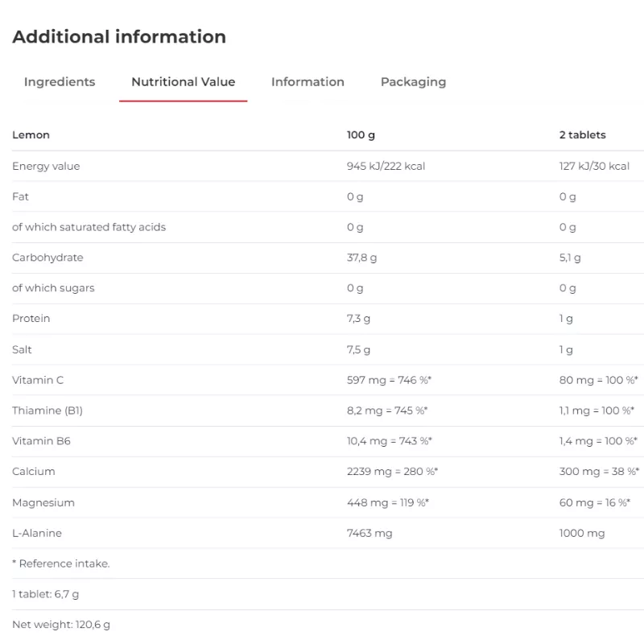Click the Additional information heading
Image resolution: width=644 pixels, height=644 pixels.
point(119,37)
